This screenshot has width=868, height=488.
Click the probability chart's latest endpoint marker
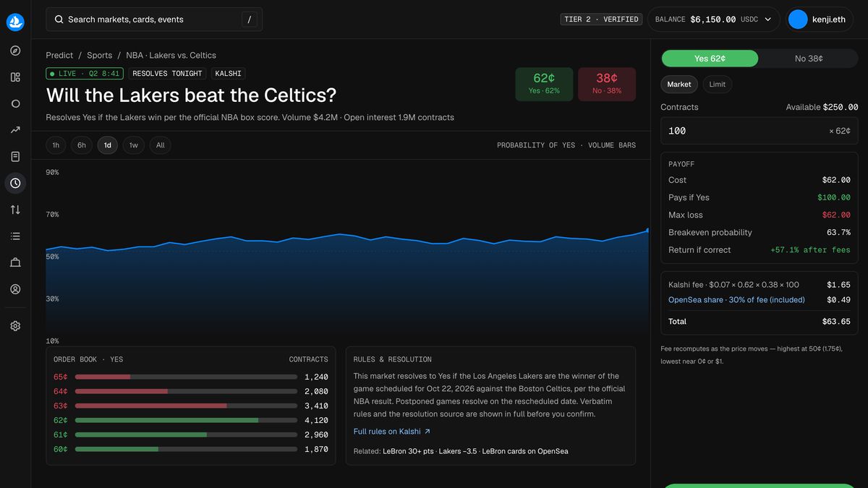647,230
